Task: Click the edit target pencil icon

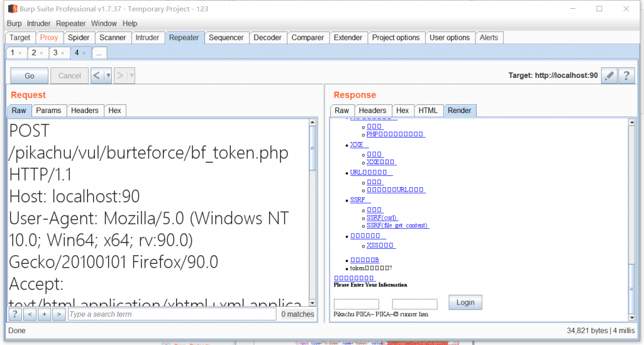Action: coord(609,75)
